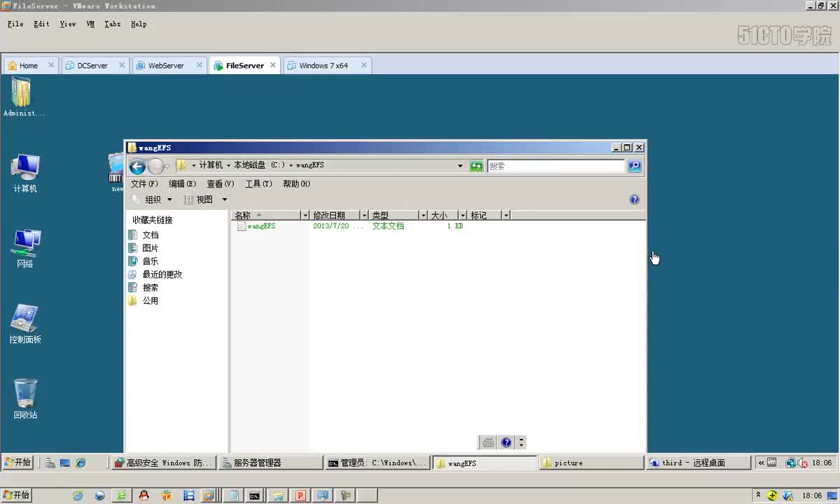Open 公用 folder in favorite links
The height and width of the screenshot is (504, 840).
143,300
